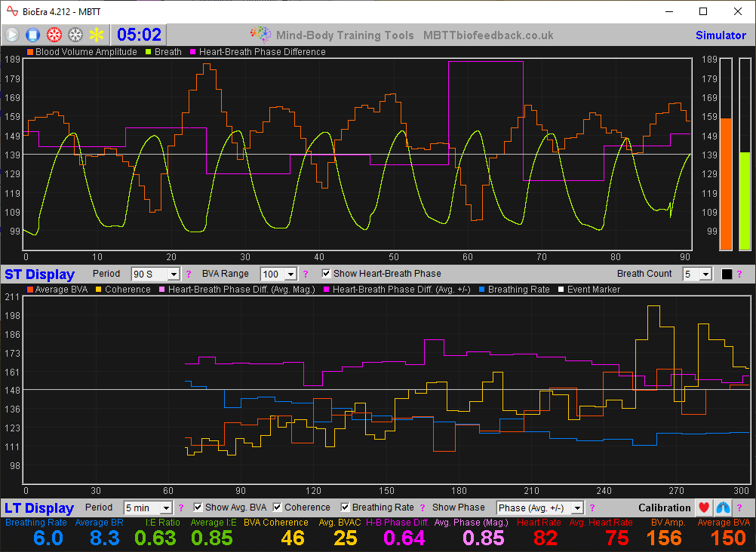This screenshot has height=552, width=756.
Task: Disable the Coherence checkbox in LT Display
Action: pos(278,507)
